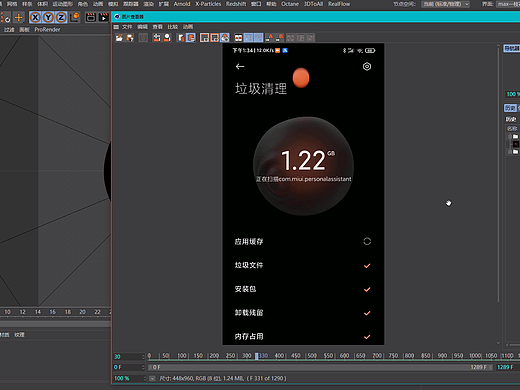
Task: Open the 界面 layout dropdown at top right
Action: pos(508,4)
